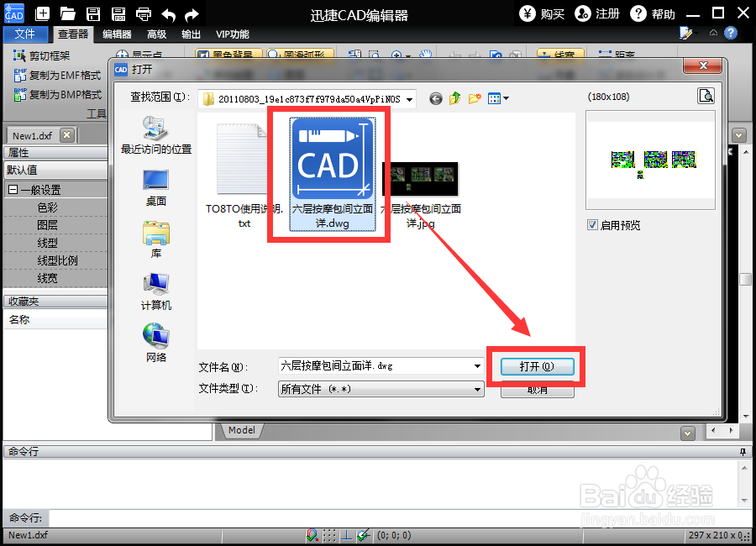756x546 pixels.
Task: Select the New1.dxf document tab
Action: click(x=32, y=135)
